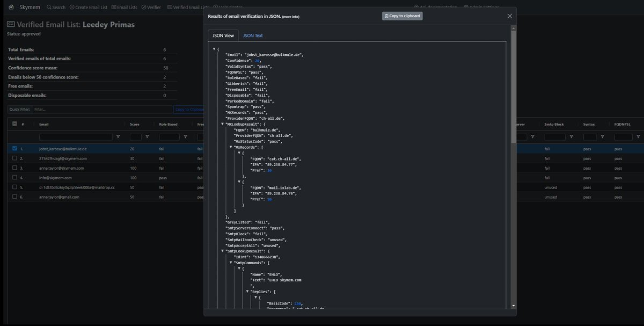Sort by the Role Based column header
The width and height of the screenshot is (644, 326).
(x=168, y=124)
